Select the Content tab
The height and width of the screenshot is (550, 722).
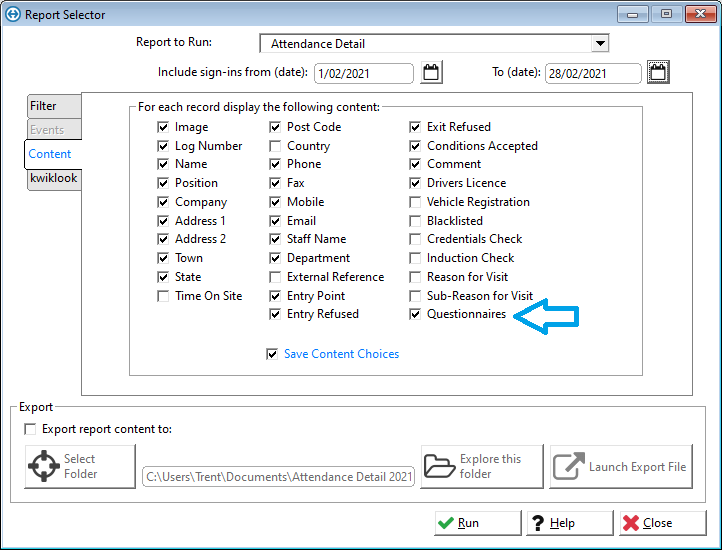coord(50,154)
